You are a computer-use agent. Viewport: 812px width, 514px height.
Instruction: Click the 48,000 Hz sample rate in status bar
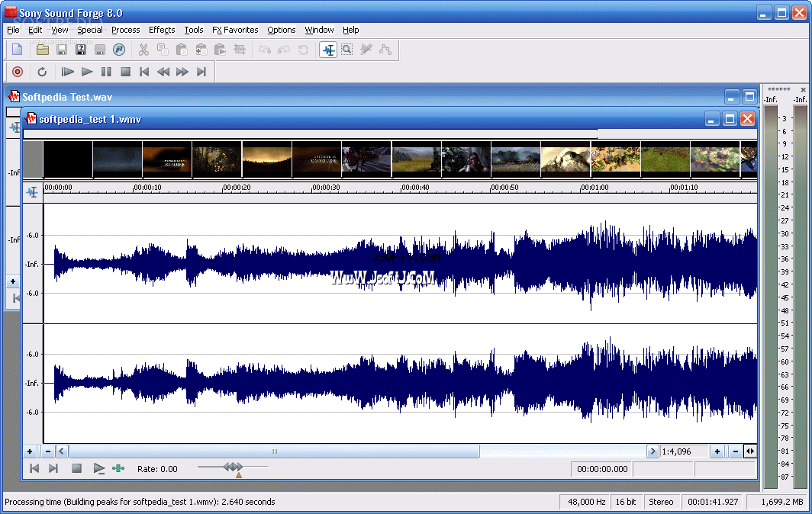coord(586,502)
